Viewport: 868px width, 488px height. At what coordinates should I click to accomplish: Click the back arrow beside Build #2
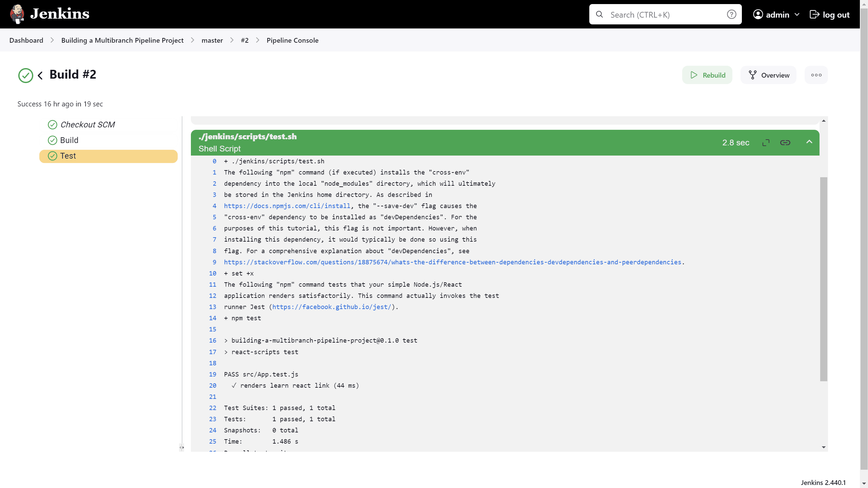(40, 75)
